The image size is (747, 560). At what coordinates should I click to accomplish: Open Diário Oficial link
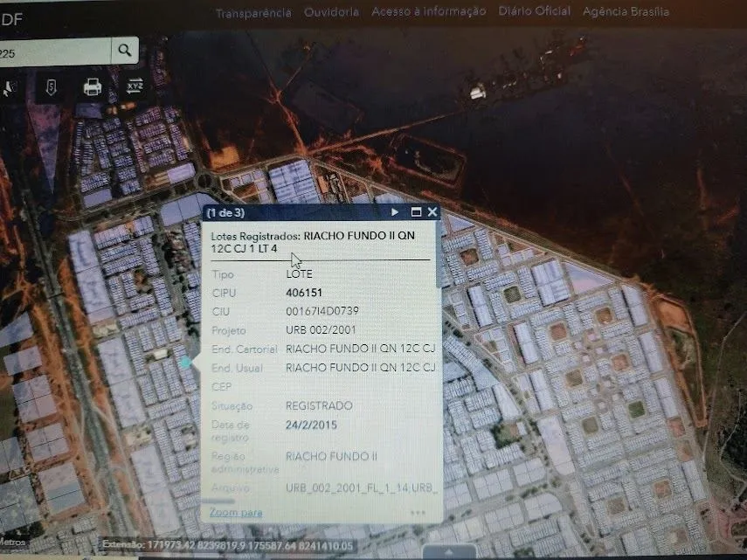pyautogui.click(x=534, y=11)
